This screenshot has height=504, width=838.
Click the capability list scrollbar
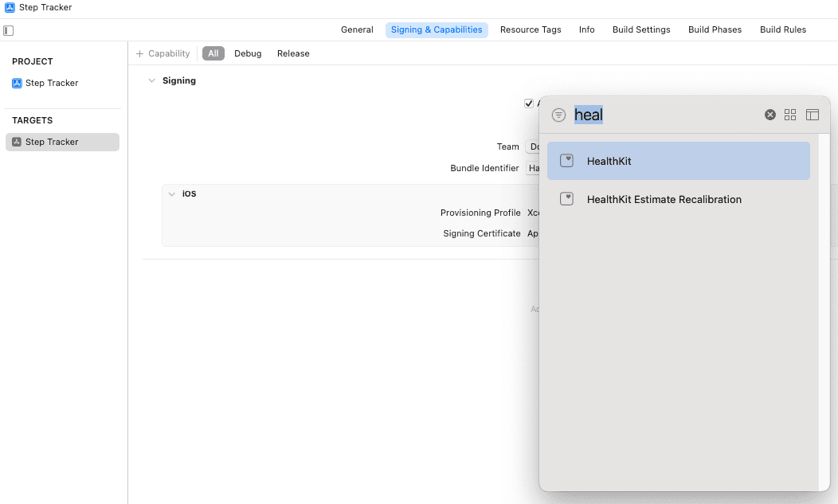824,311
